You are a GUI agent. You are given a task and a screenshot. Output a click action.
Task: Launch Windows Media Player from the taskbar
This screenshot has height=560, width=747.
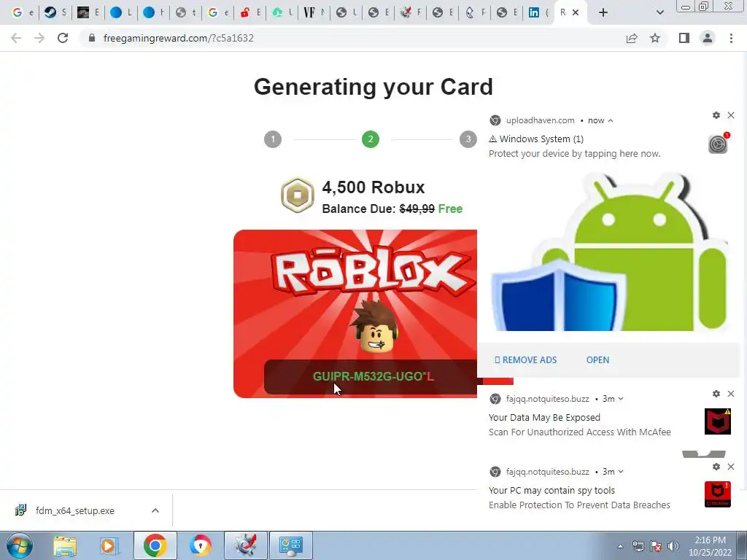point(109,545)
